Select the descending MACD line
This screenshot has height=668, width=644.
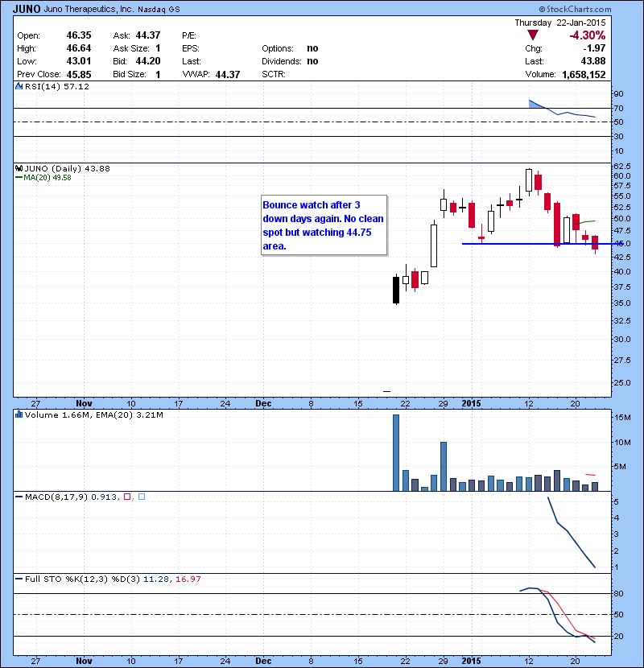click(571, 533)
